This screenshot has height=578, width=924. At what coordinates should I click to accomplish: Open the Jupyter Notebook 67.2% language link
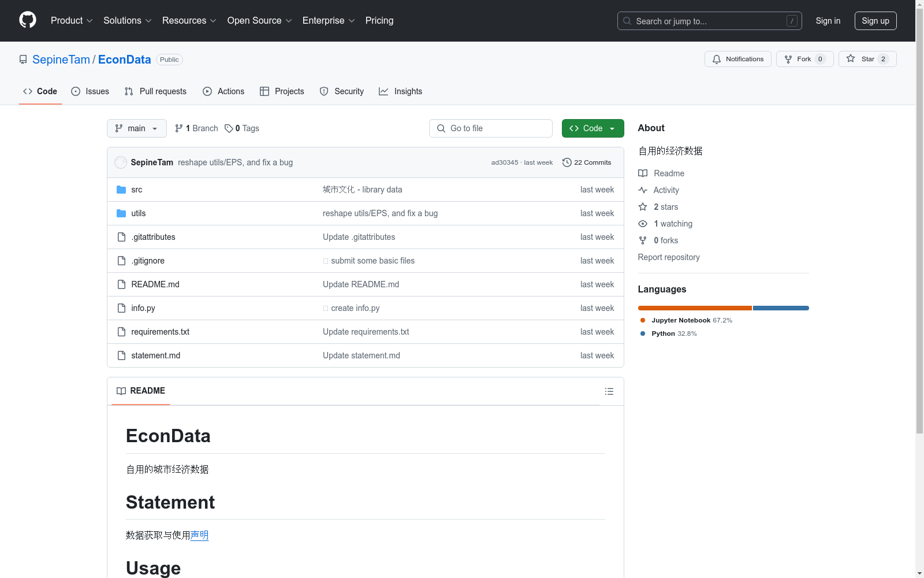[686, 320]
